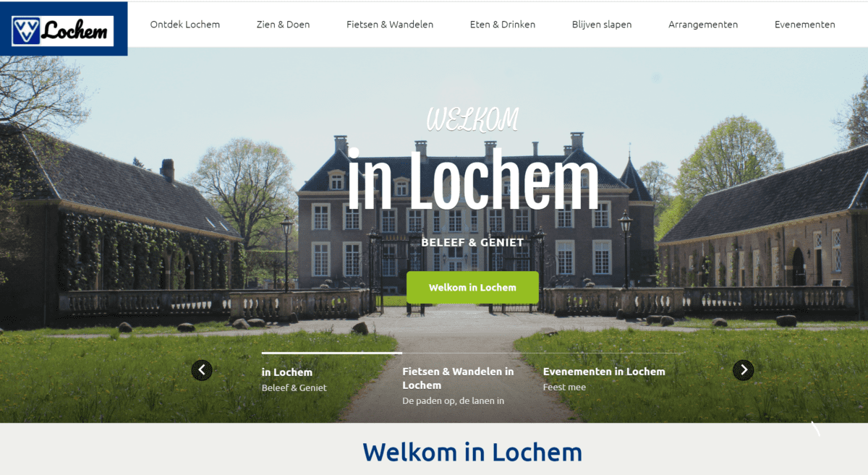Viewport: 868px width, 475px height.
Task: Open the Ontdek Lochem menu
Action: point(185,25)
